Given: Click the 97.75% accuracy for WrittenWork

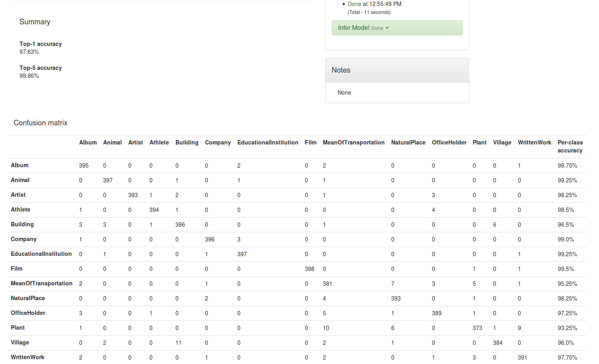Looking at the screenshot, I should point(567,358).
